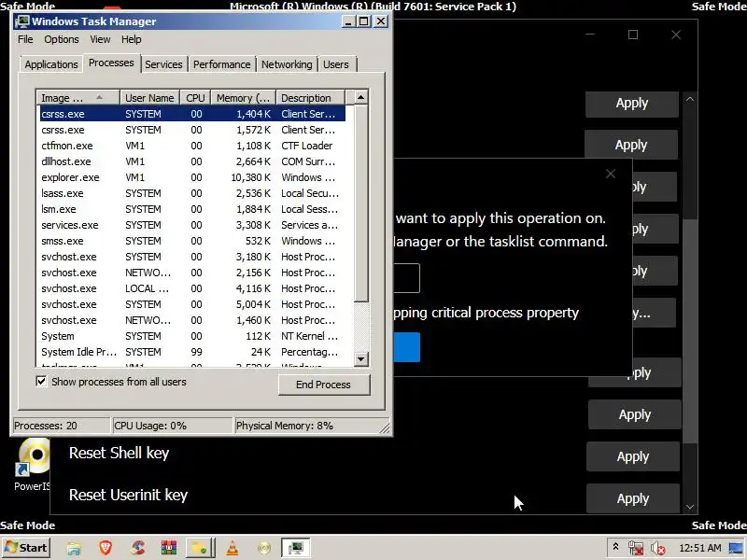Select the svchost.exe LOCAL user row

[192, 288]
